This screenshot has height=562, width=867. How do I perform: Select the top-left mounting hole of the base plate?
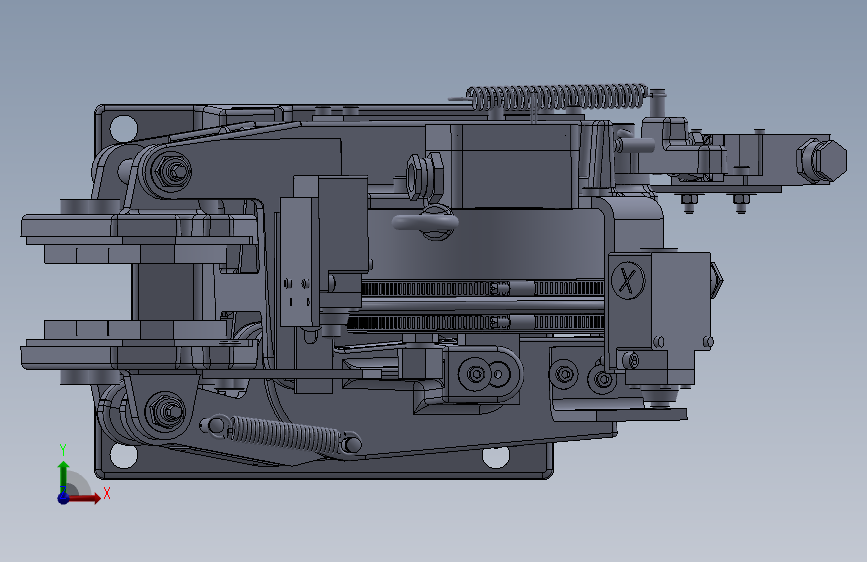pyautogui.click(x=123, y=128)
